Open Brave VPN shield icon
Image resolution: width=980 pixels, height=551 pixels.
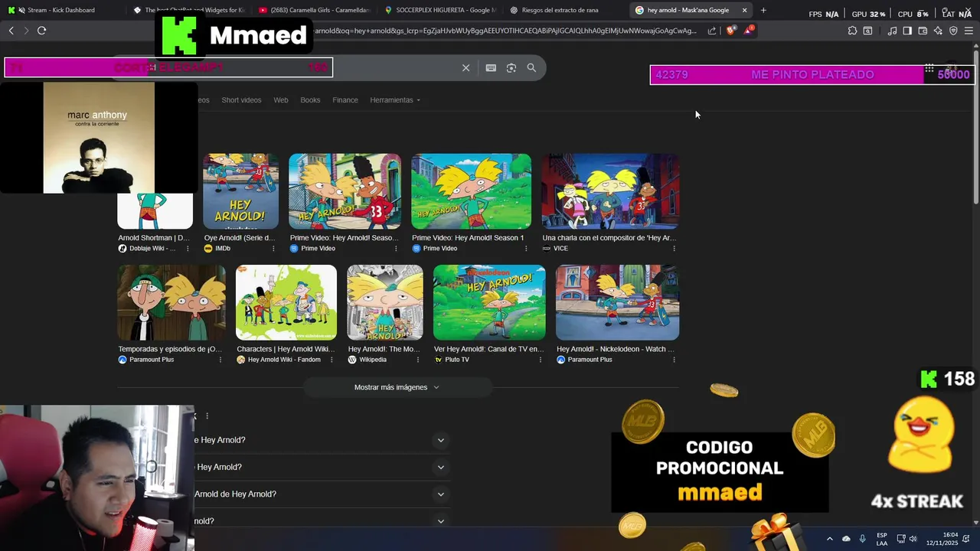click(953, 31)
